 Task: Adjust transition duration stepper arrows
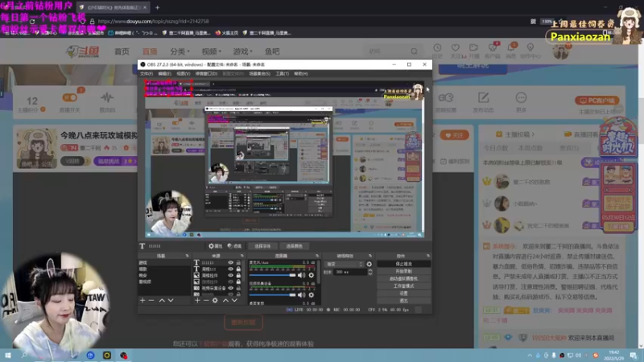[370, 272]
